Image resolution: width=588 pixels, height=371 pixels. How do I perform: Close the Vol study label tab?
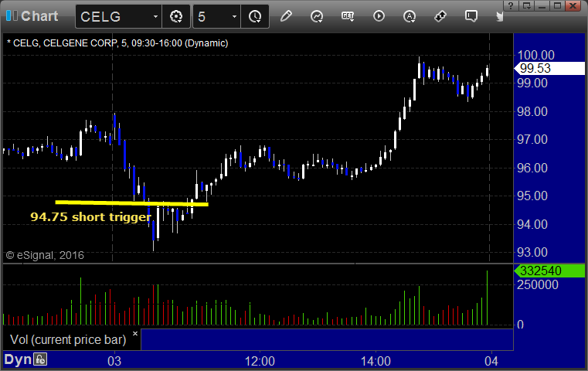click(135, 333)
